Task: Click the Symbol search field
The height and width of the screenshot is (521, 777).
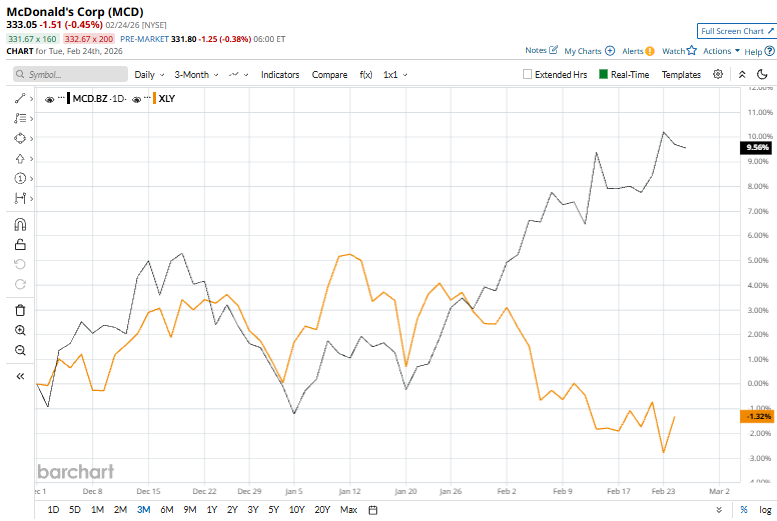Action: (x=70, y=74)
